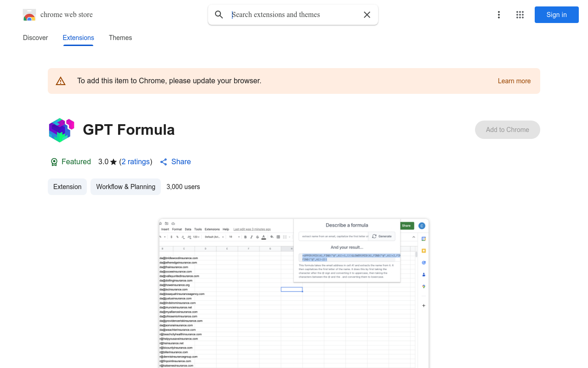Click the Chrome Web Store logo

29,15
